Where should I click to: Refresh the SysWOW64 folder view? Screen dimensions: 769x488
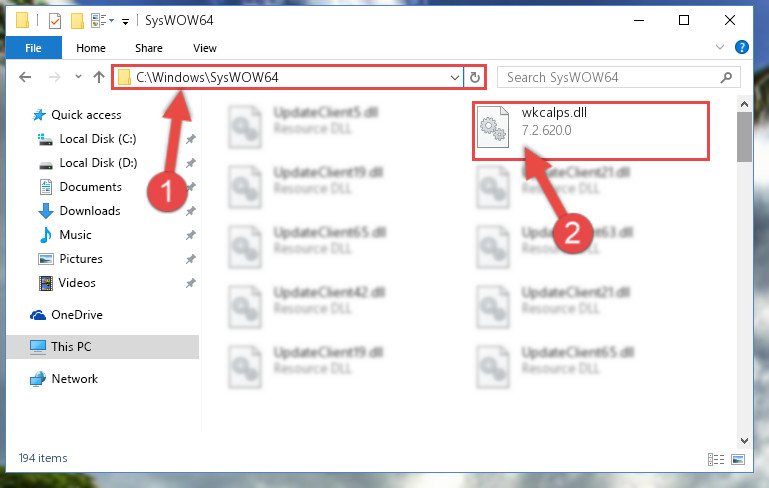[x=474, y=77]
